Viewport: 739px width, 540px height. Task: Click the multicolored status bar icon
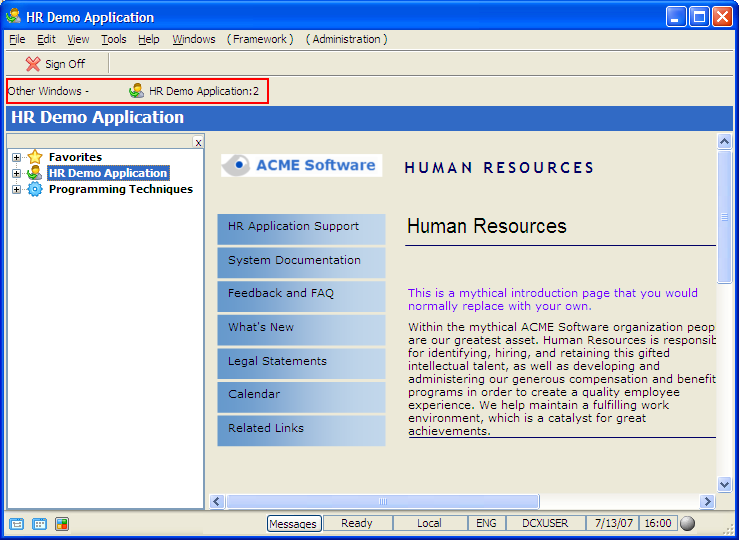[x=62, y=524]
